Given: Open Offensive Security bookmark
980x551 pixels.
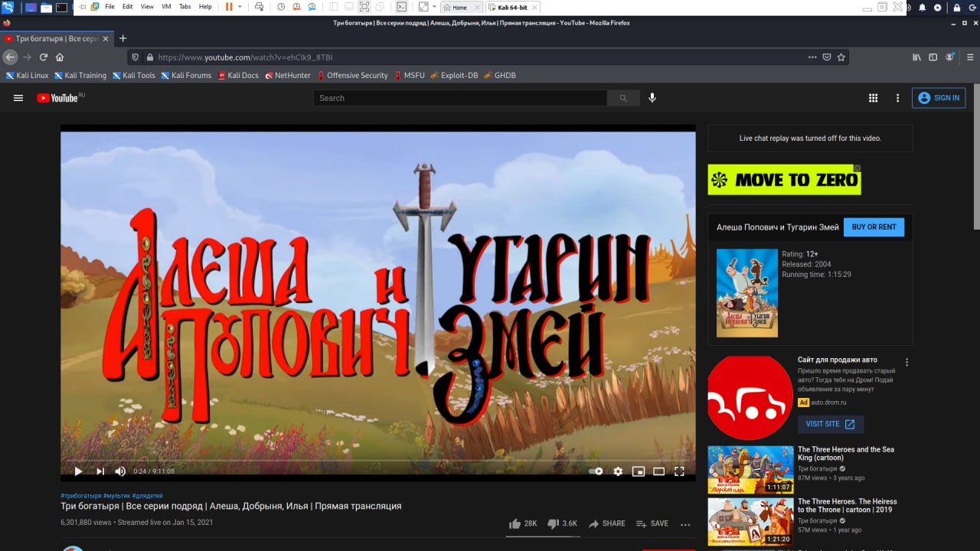Looking at the screenshot, I should tap(352, 76).
